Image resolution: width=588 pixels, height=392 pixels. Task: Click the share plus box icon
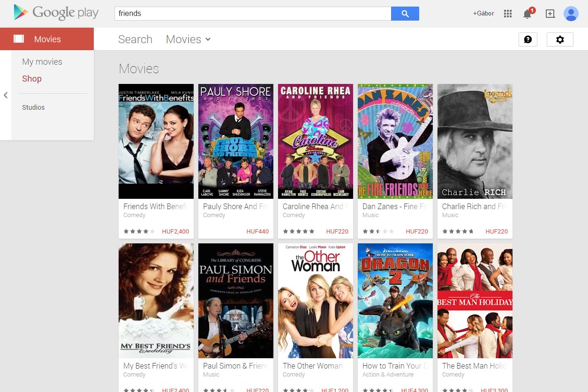(550, 14)
